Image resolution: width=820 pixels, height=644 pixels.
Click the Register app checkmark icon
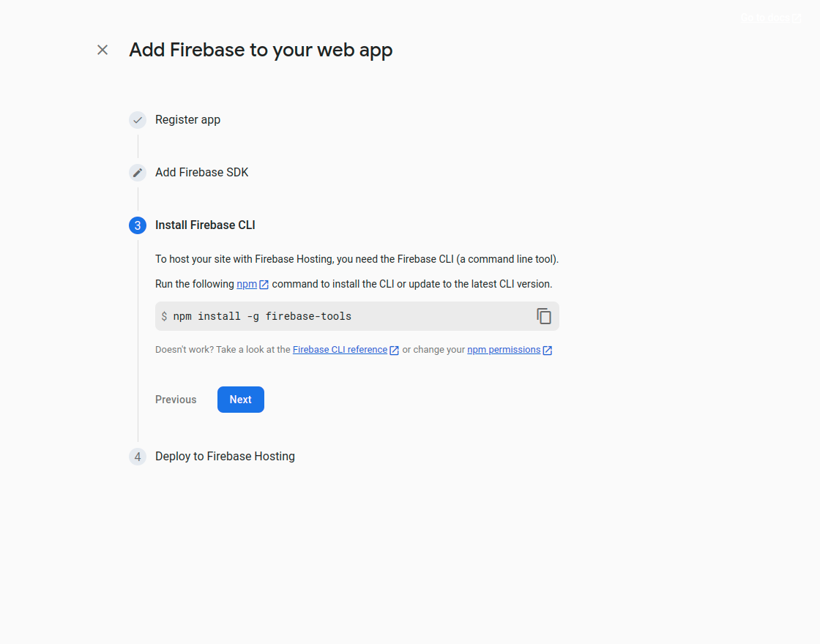pyautogui.click(x=138, y=120)
